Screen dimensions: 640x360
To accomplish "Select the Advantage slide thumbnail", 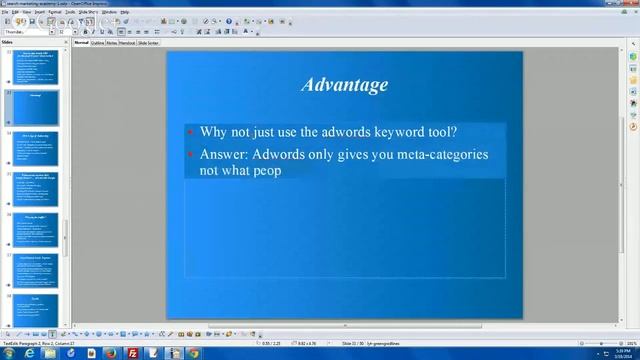I will tap(36, 108).
